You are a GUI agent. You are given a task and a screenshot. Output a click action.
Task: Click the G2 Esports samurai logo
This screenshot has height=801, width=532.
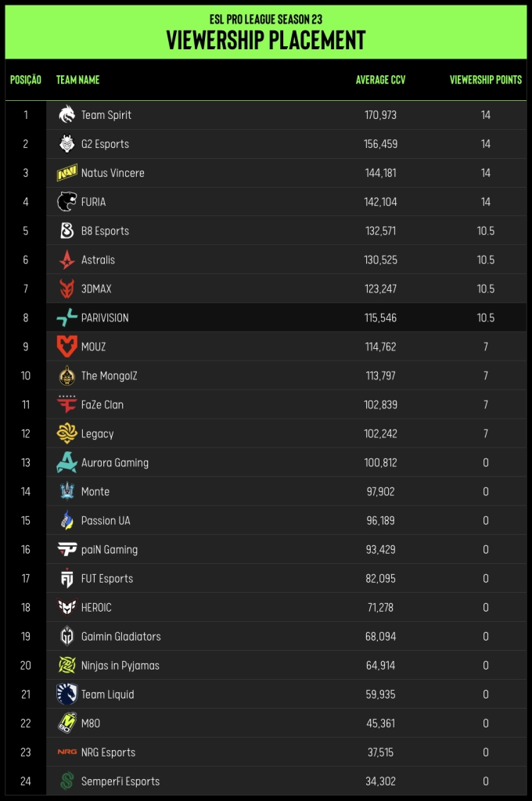click(66, 144)
